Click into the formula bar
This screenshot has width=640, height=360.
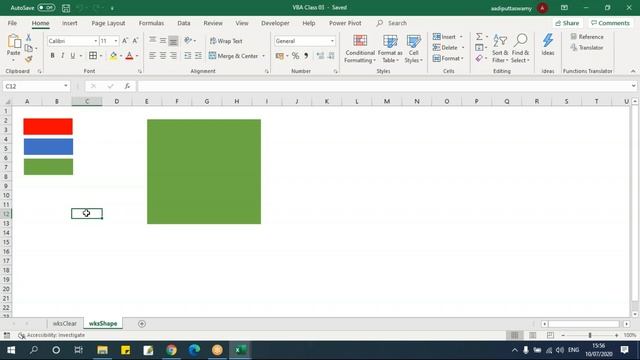tap(384, 86)
